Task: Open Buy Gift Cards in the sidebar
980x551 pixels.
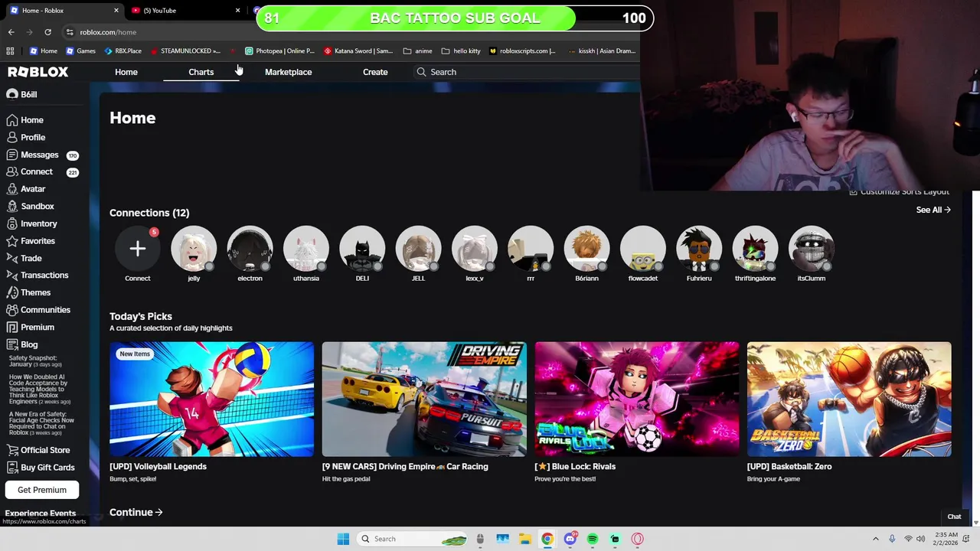Action: click(x=40, y=468)
